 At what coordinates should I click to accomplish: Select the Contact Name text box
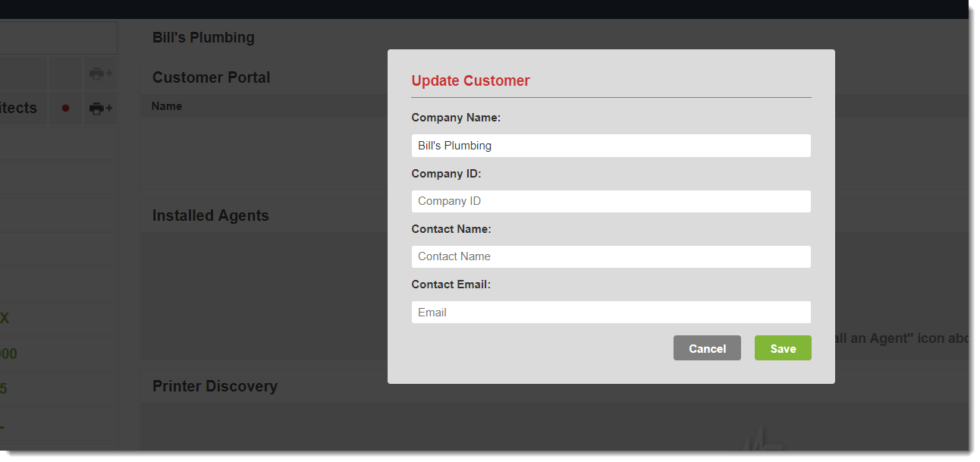(611, 256)
